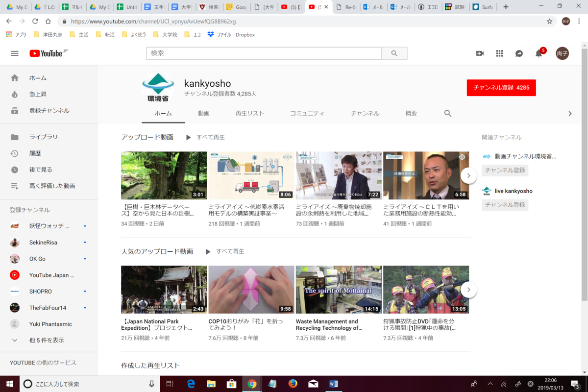Screen dimensions: 588x392
Task: Subscribe to live kankyosho
Action: tap(505, 205)
